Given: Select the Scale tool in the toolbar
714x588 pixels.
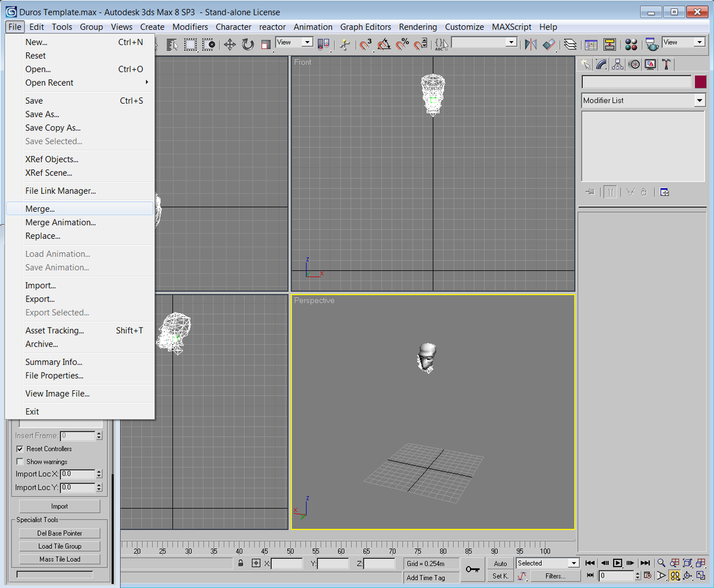Looking at the screenshot, I should 266,44.
